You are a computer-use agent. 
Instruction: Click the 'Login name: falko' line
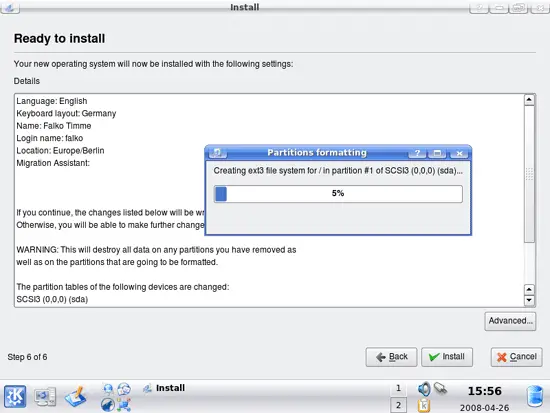(x=50, y=138)
